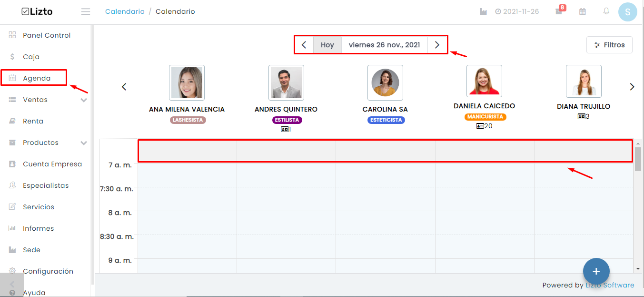The image size is (644, 297).
Task: Click the blue plus floating button
Action: point(596,271)
